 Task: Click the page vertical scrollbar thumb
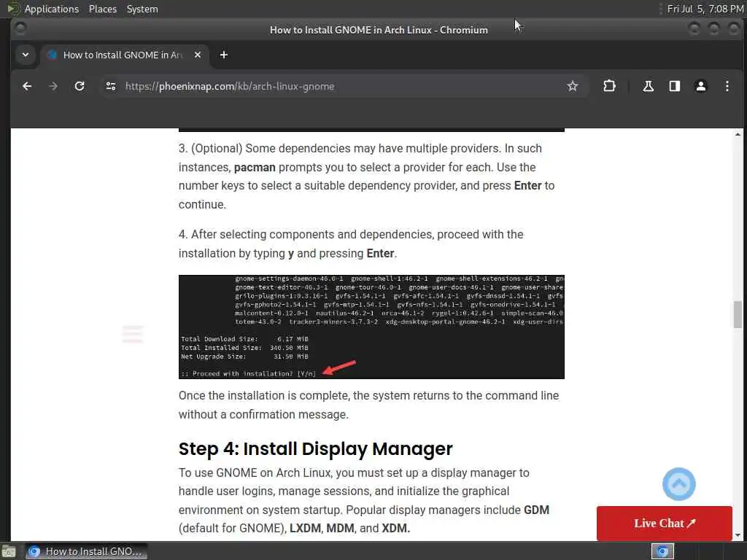[x=738, y=314]
